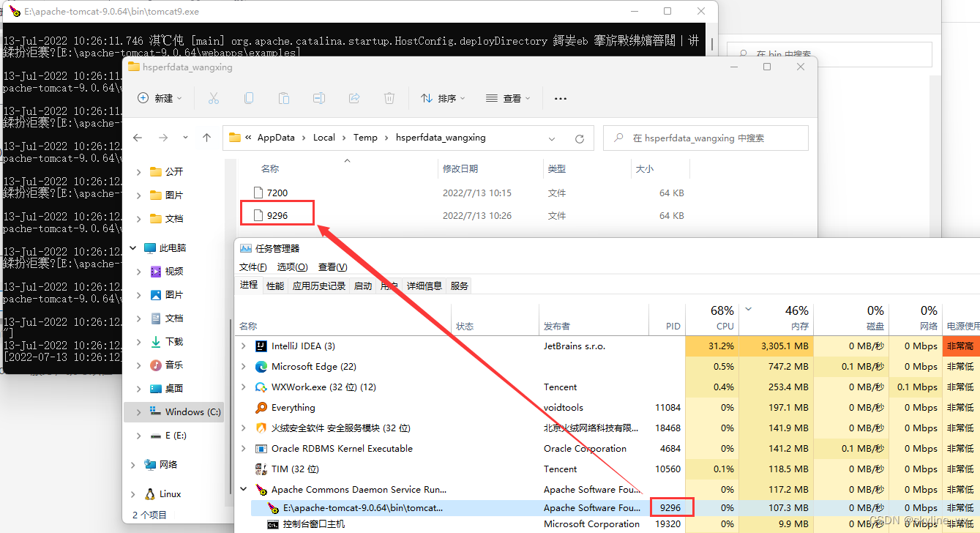The image size is (980, 533).
Task: Open 查看(V) menu in Task Manager
Action: (333, 267)
